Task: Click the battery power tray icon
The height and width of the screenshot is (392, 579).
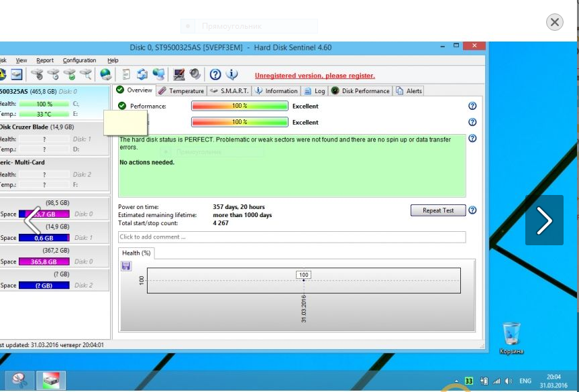Action: tap(484, 381)
